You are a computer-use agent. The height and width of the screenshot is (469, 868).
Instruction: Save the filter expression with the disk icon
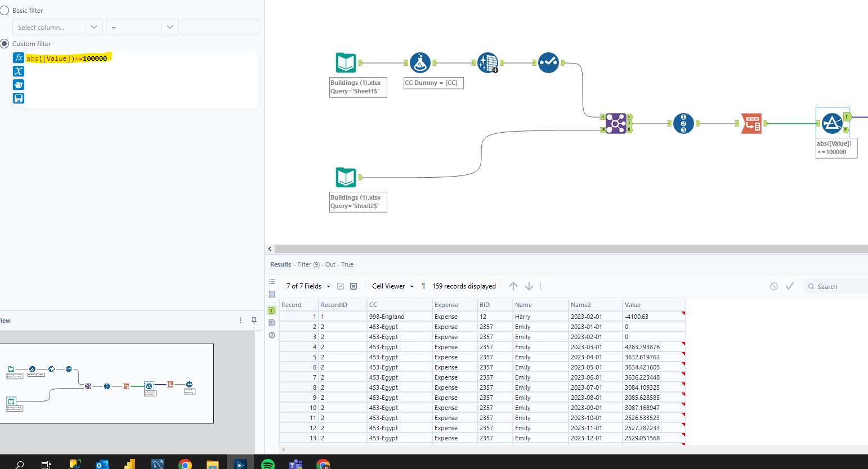(x=19, y=98)
